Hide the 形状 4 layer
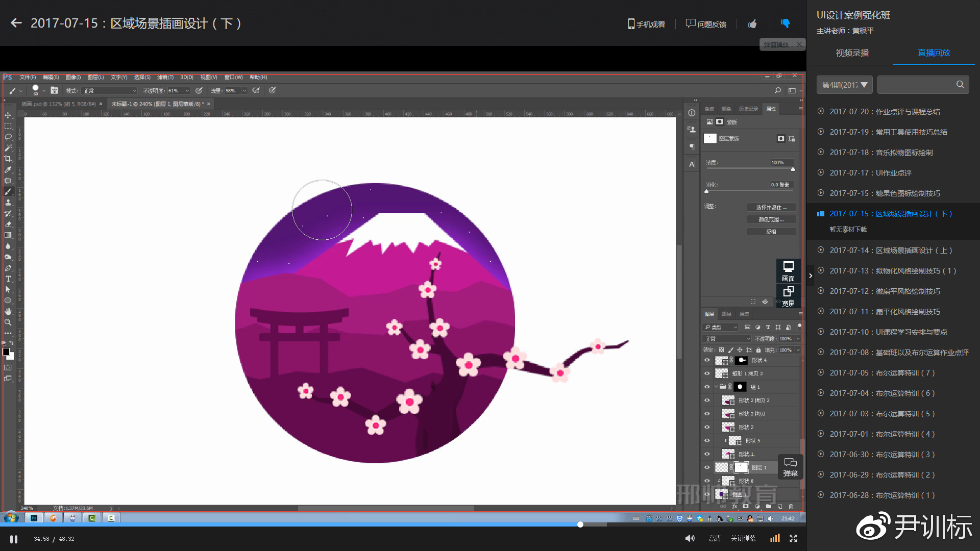The image size is (980, 551). tap(707, 360)
